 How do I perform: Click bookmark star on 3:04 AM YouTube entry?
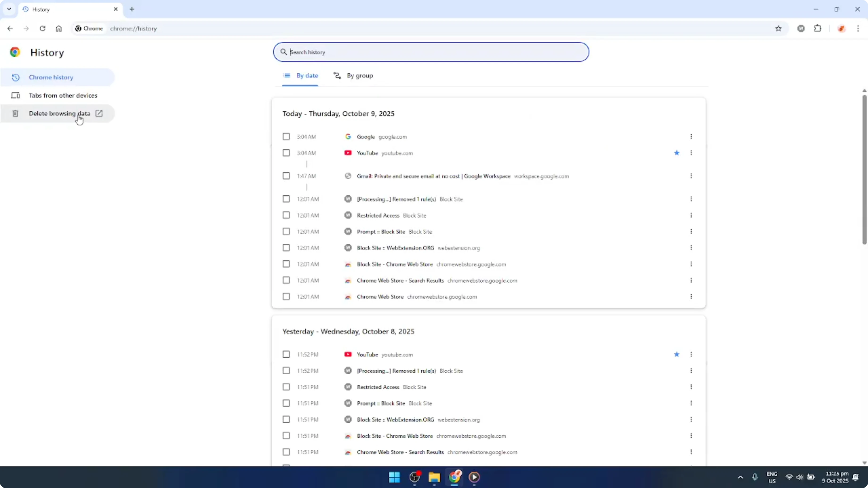pyautogui.click(x=677, y=153)
